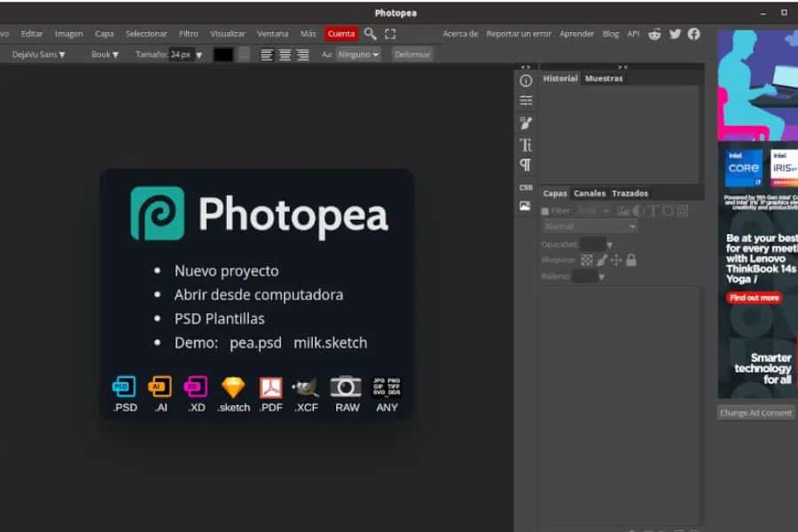Click the .XCF GIMP icon
This screenshot has width=798, height=532.
305,387
